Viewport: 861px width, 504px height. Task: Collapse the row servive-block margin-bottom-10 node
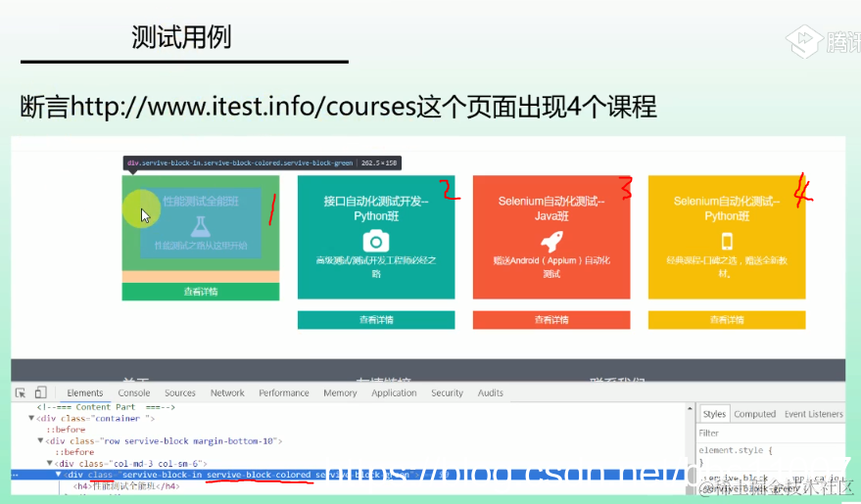pyautogui.click(x=40, y=441)
